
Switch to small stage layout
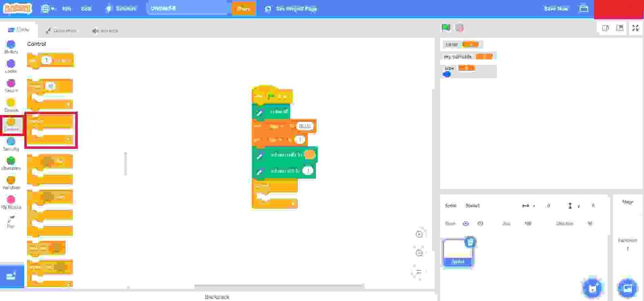(605, 28)
